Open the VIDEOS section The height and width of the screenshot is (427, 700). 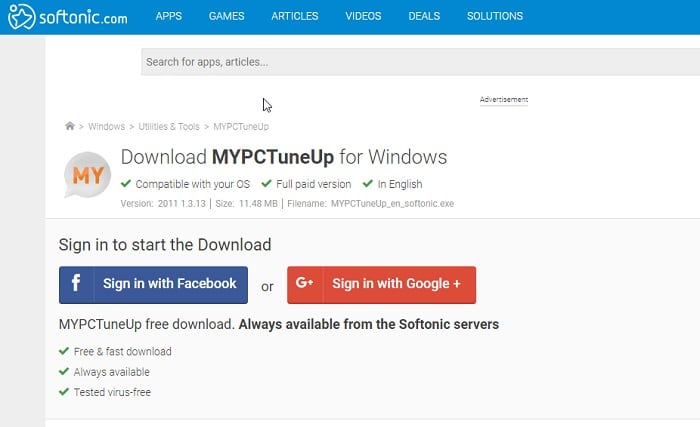[x=363, y=16]
